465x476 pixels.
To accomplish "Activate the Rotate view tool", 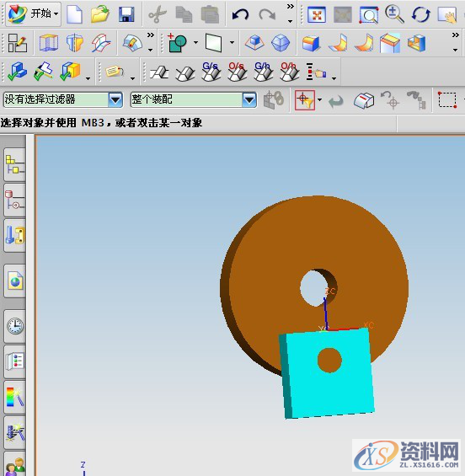I will click(x=420, y=14).
